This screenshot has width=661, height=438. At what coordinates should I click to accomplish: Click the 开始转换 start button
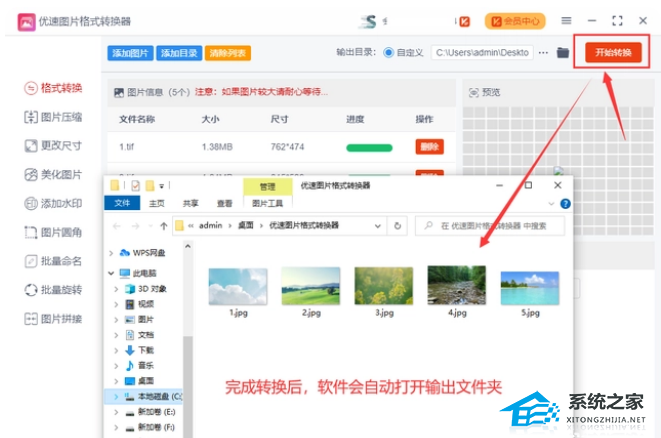coord(613,52)
